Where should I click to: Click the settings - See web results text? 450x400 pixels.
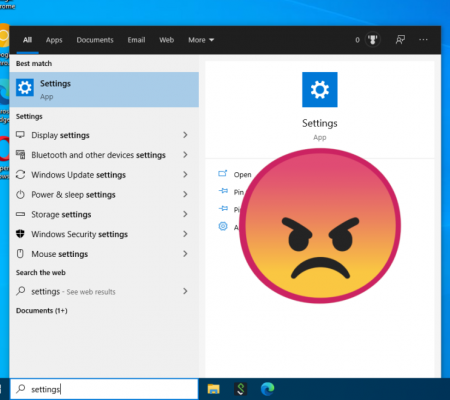click(73, 292)
